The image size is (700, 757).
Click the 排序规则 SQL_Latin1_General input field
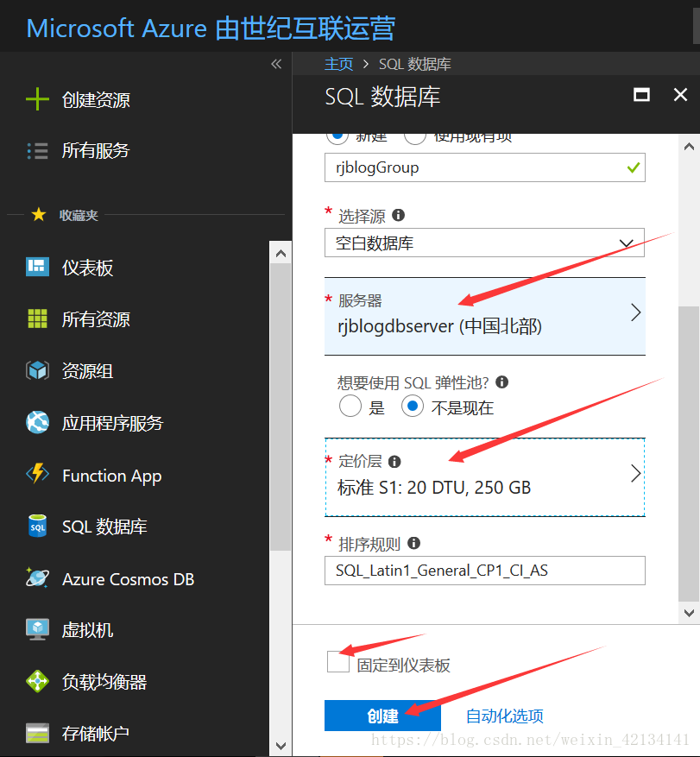click(485, 571)
